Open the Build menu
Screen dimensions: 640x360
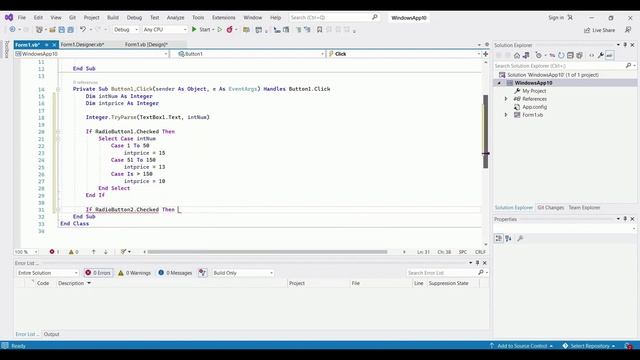[x=113, y=18]
